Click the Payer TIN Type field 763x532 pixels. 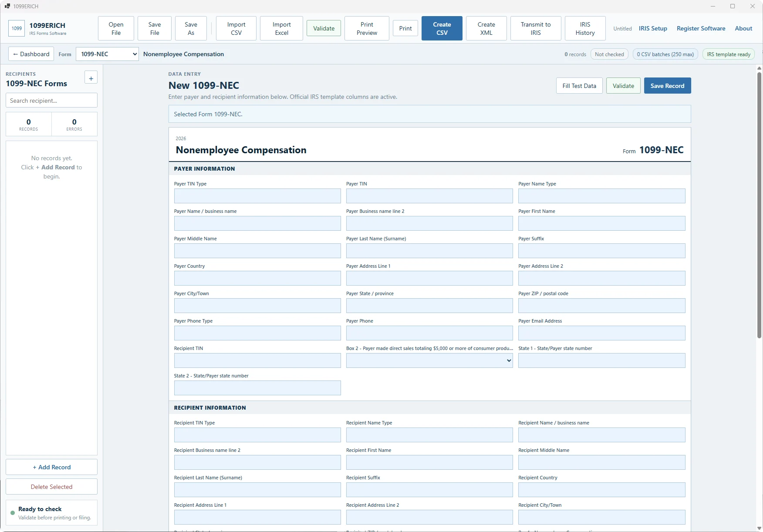point(257,196)
